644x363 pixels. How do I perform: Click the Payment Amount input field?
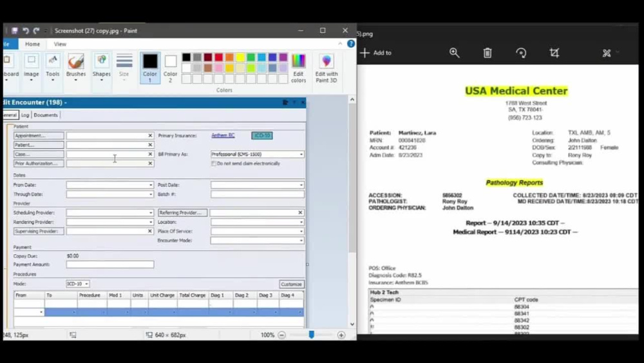pos(110,264)
